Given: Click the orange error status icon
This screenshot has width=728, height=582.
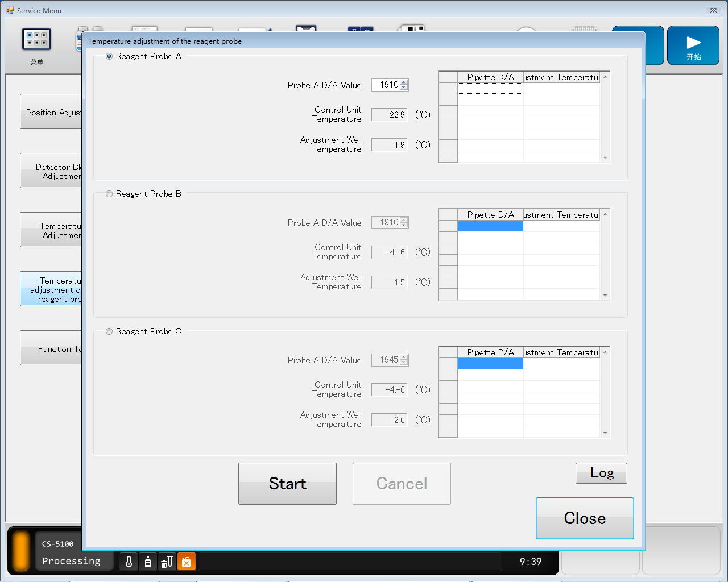Looking at the screenshot, I should coord(186,562).
